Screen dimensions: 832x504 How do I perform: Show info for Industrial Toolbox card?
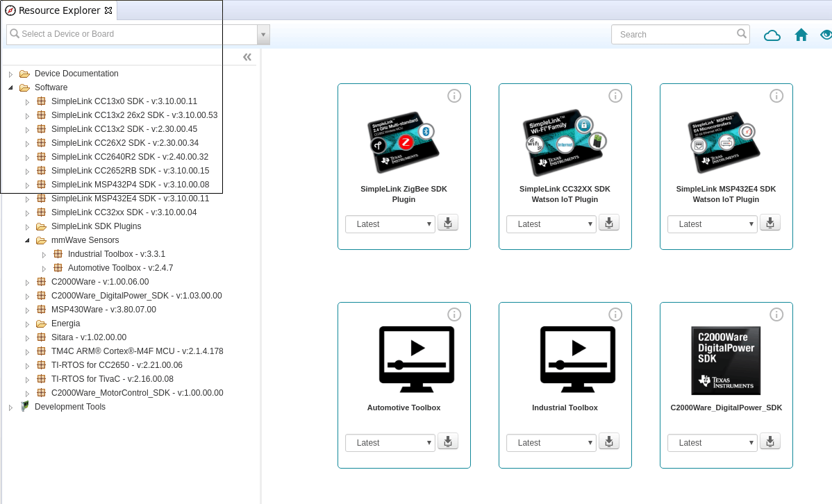615,314
